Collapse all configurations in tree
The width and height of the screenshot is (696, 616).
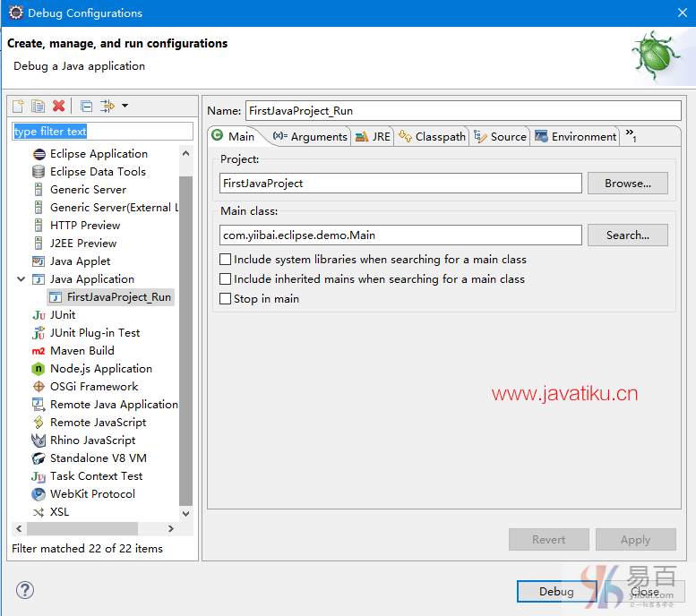(x=87, y=106)
